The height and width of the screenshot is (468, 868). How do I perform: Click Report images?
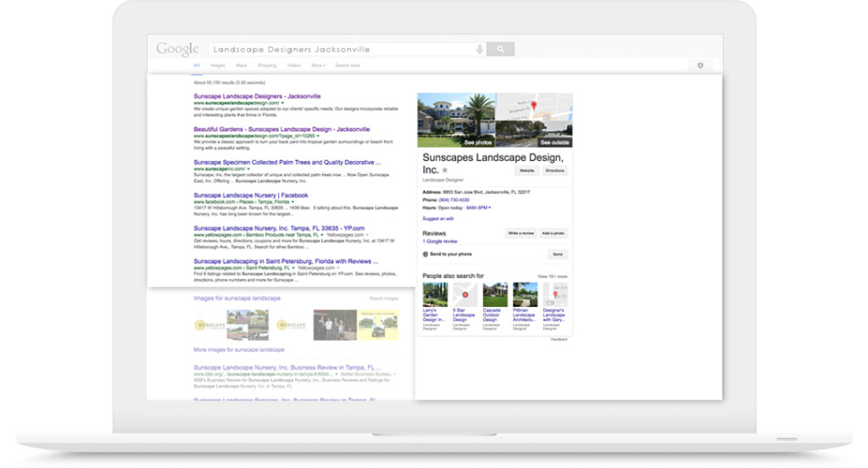tap(384, 298)
